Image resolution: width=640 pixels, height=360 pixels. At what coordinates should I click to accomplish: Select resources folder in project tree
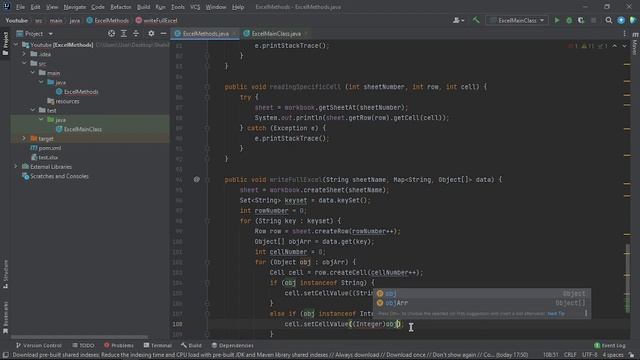pyautogui.click(x=63, y=101)
